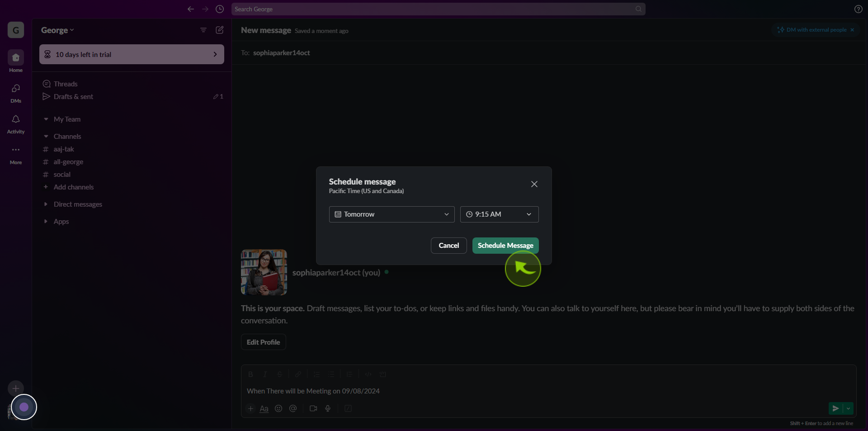Open the Activity tab
This screenshot has height=431, width=868.
[x=16, y=124]
